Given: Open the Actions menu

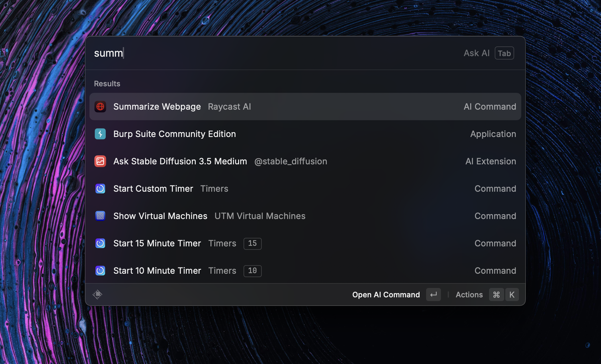Looking at the screenshot, I should pyautogui.click(x=469, y=295).
